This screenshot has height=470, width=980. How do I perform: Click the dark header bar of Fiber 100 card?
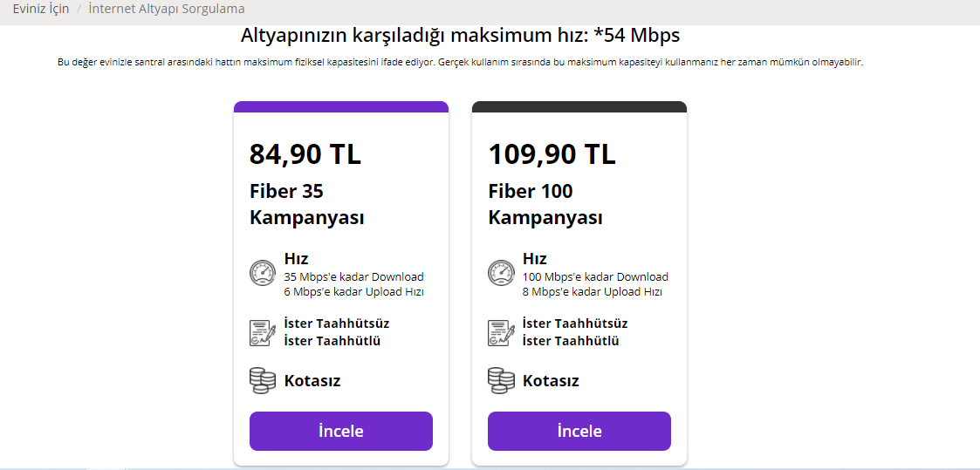point(579,106)
